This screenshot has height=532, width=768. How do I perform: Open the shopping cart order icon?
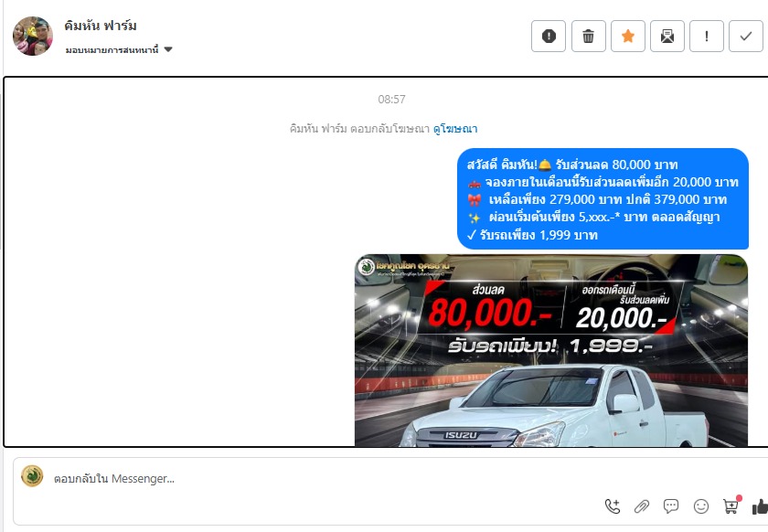[x=731, y=506]
